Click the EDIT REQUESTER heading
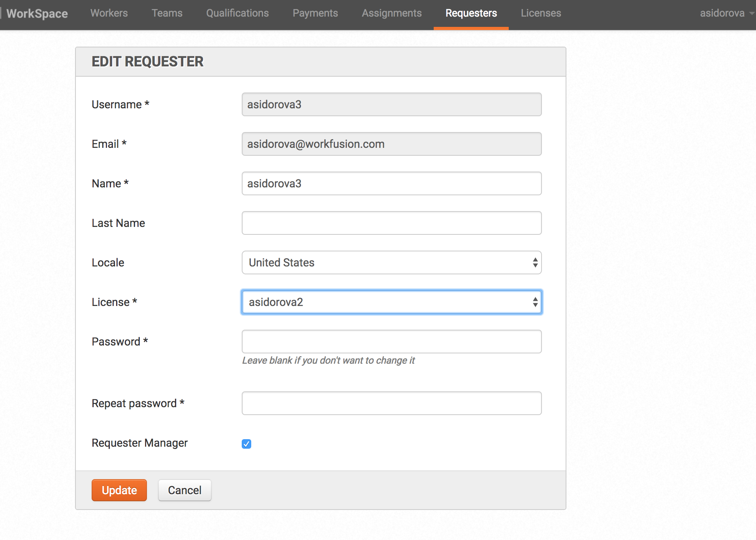Screen dimensions: 756x540 148,62
